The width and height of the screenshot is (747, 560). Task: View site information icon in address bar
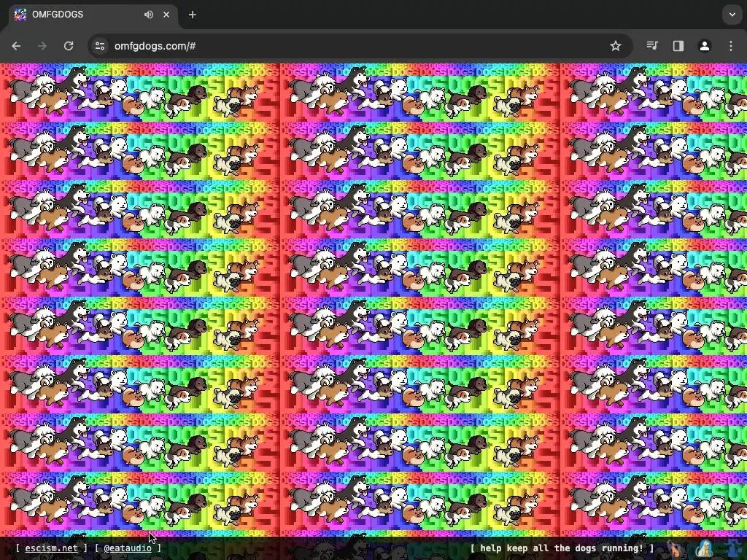point(100,46)
